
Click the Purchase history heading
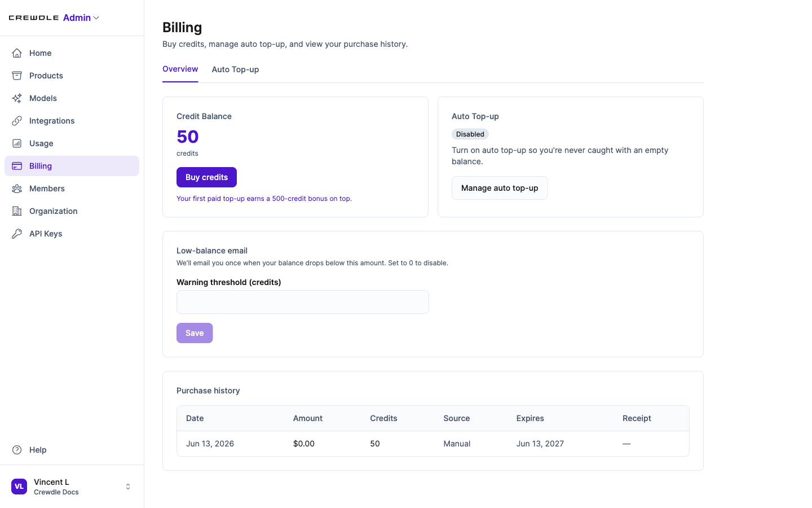pyautogui.click(x=208, y=391)
